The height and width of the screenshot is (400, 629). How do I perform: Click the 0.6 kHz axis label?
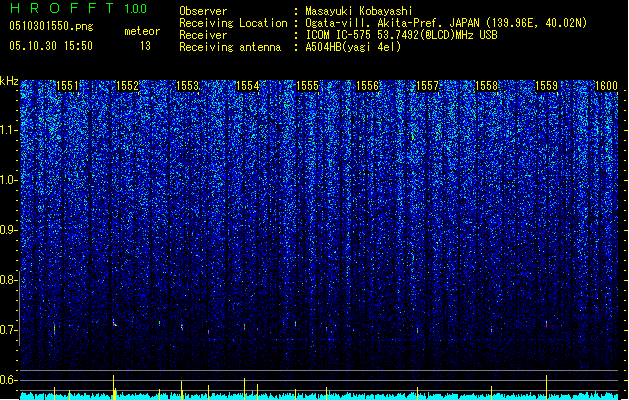coord(8,380)
